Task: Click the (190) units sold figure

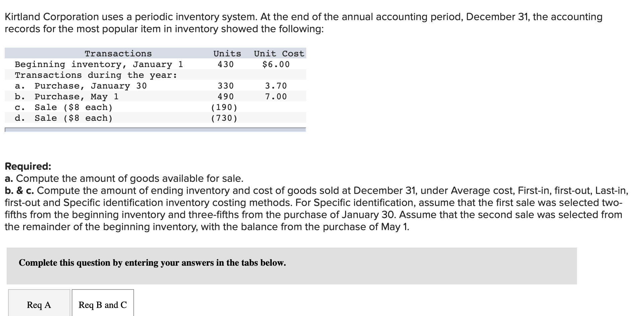Action: point(224,107)
